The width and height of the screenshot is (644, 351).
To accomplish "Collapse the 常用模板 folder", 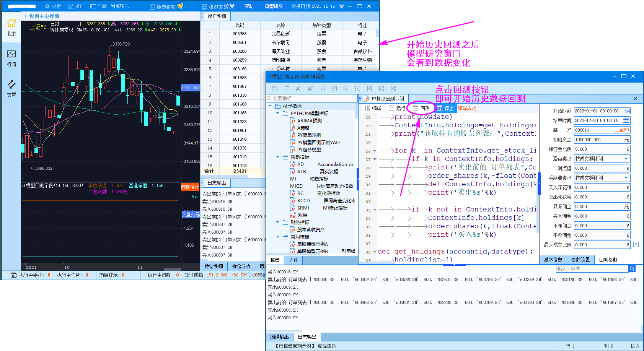I will 278,237.
